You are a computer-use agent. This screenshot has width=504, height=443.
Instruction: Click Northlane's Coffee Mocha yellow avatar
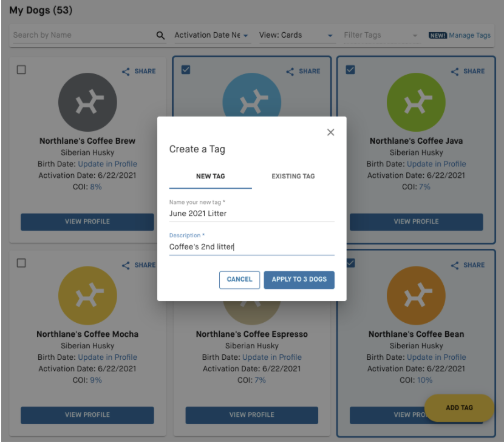(87, 297)
